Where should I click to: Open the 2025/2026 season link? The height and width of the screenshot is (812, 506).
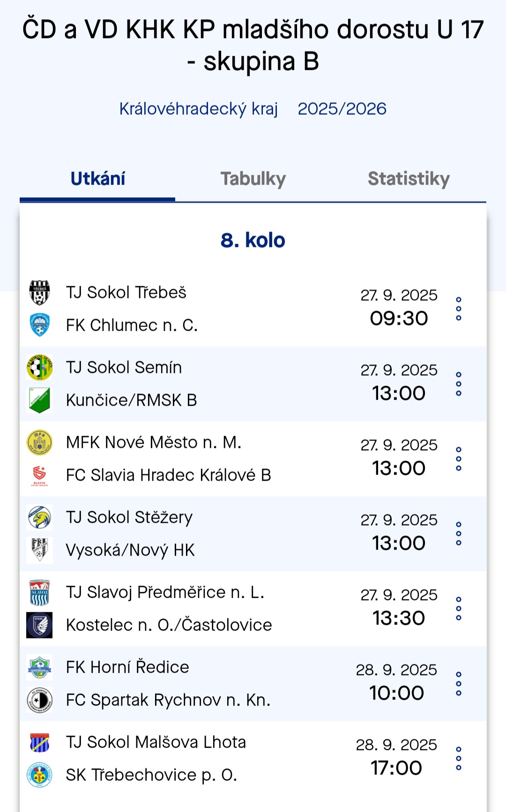[x=342, y=109]
